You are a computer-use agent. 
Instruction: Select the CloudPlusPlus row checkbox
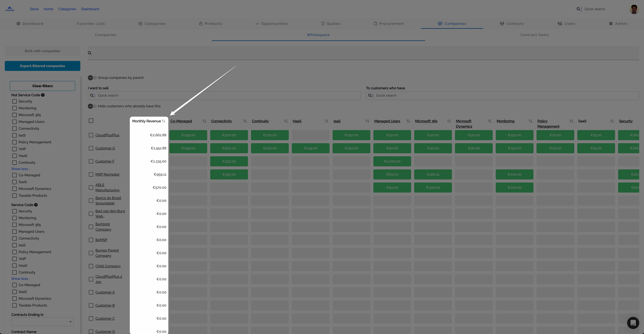(x=91, y=135)
